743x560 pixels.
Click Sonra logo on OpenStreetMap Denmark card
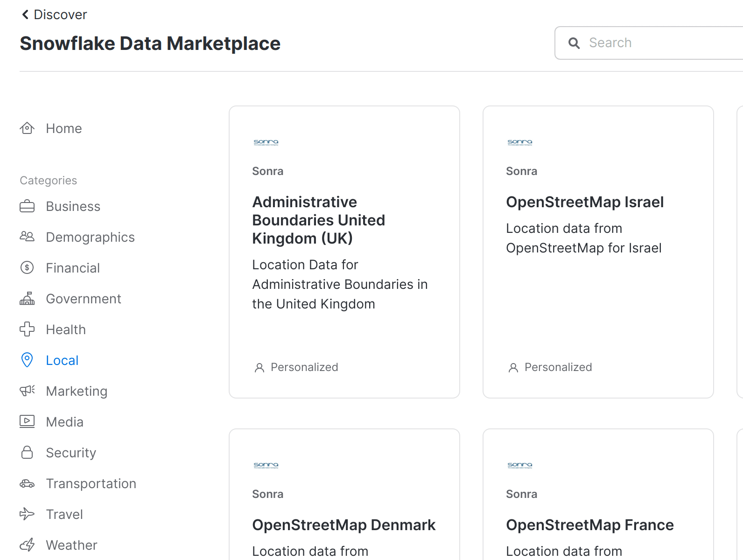tap(266, 465)
